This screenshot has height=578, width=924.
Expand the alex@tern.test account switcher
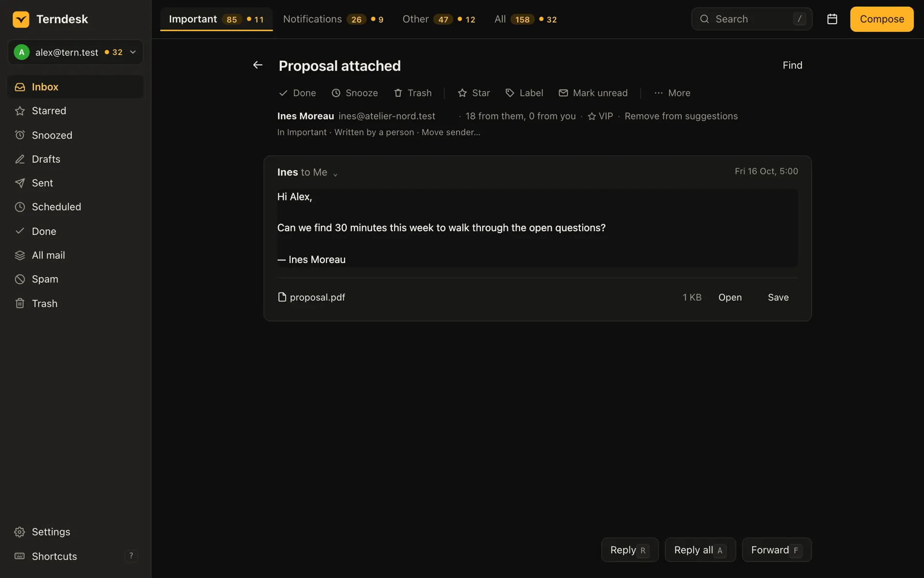point(76,52)
